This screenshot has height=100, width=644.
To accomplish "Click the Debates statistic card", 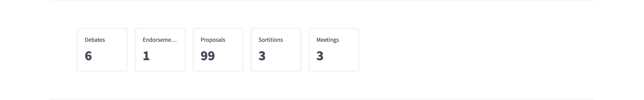I will tap(102, 50).
